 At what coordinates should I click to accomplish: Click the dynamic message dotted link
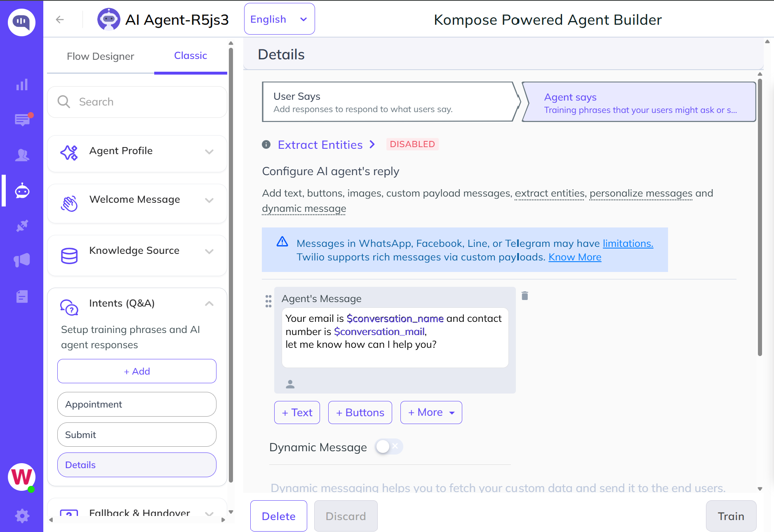(x=304, y=209)
